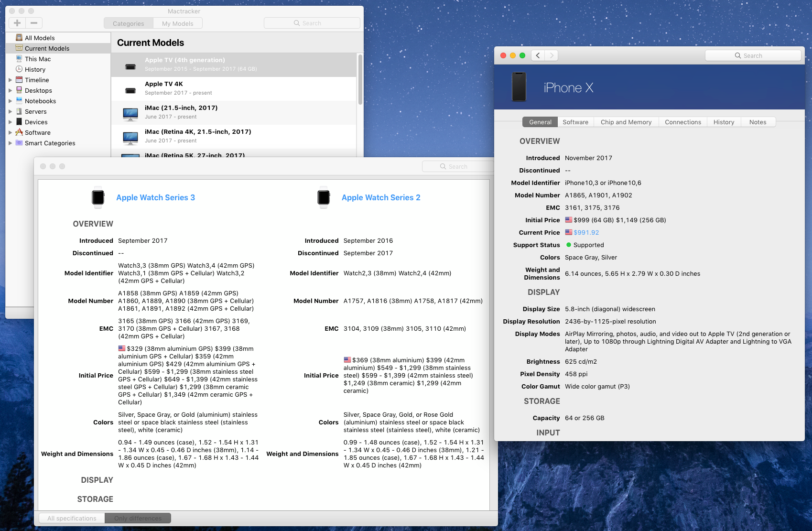Select Current Models in the sidebar
The width and height of the screenshot is (812, 531).
pos(58,48)
